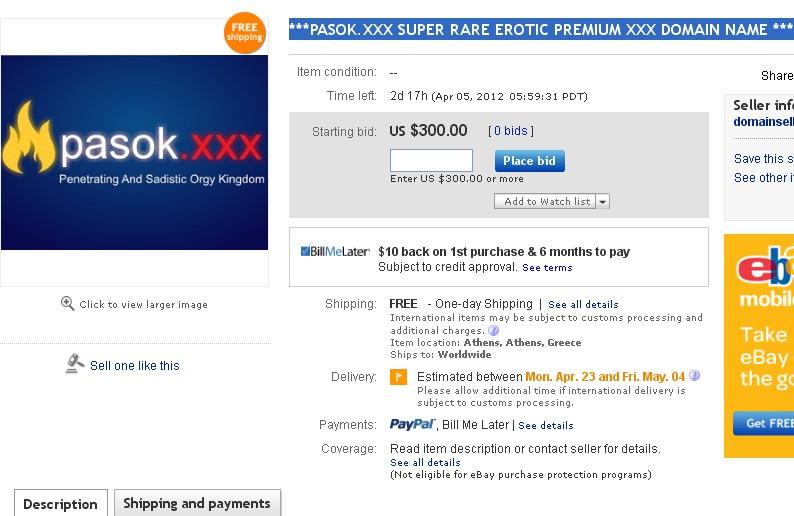Open See details link next to Payments
The height and width of the screenshot is (516, 794).
(x=546, y=425)
